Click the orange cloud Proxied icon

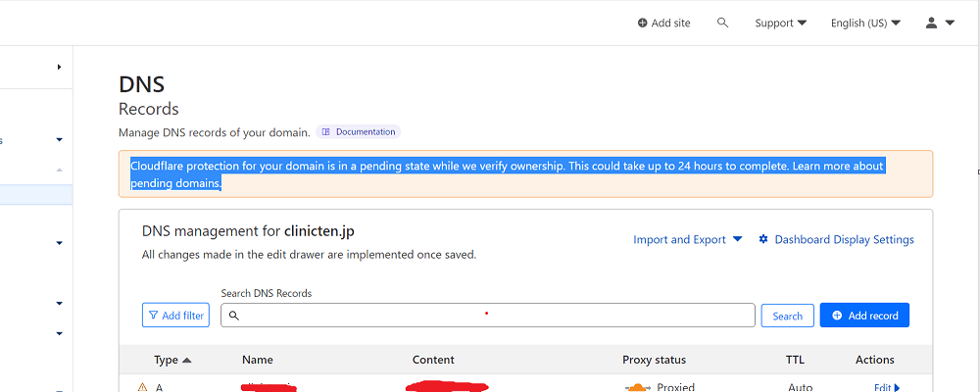point(636,388)
